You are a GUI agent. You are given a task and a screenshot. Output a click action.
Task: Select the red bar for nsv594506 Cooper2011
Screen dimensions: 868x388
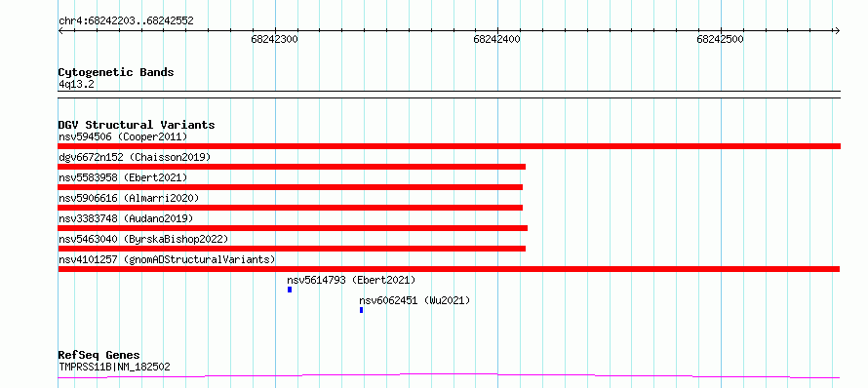tap(449, 146)
